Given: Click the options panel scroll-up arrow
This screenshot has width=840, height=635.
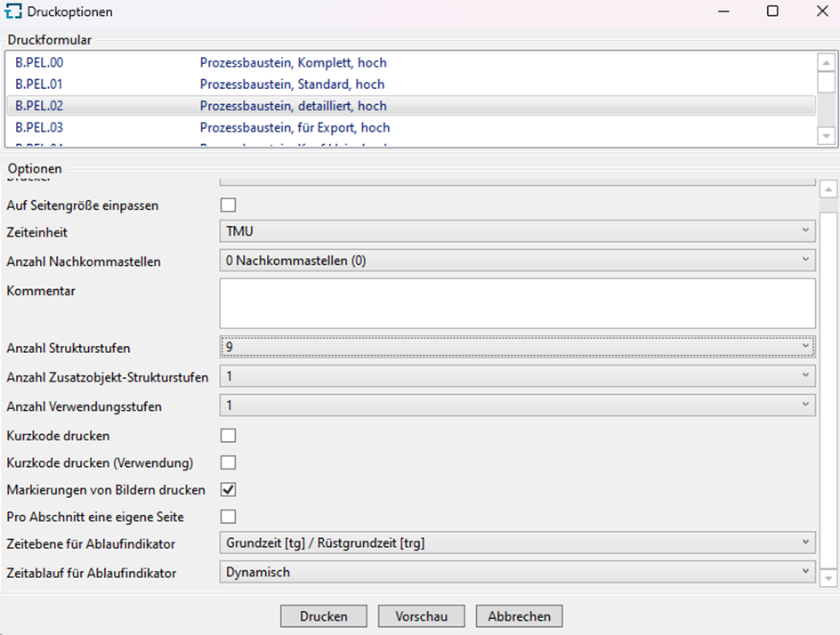Looking at the screenshot, I should click(829, 188).
